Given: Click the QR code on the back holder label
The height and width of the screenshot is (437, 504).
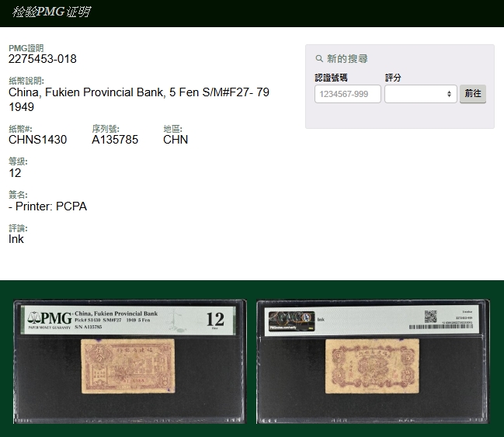Looking at the screenshot, I should (430, 316).
